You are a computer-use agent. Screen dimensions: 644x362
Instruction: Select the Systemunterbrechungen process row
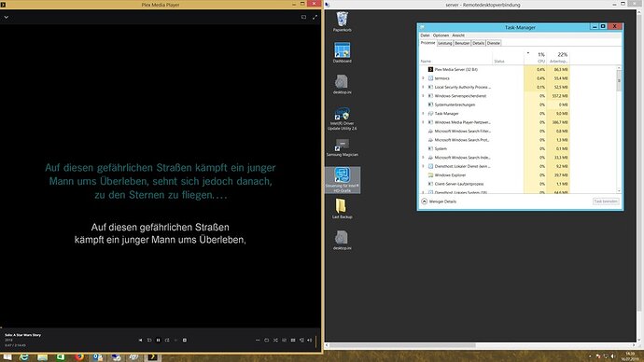[x=495, y=104]
